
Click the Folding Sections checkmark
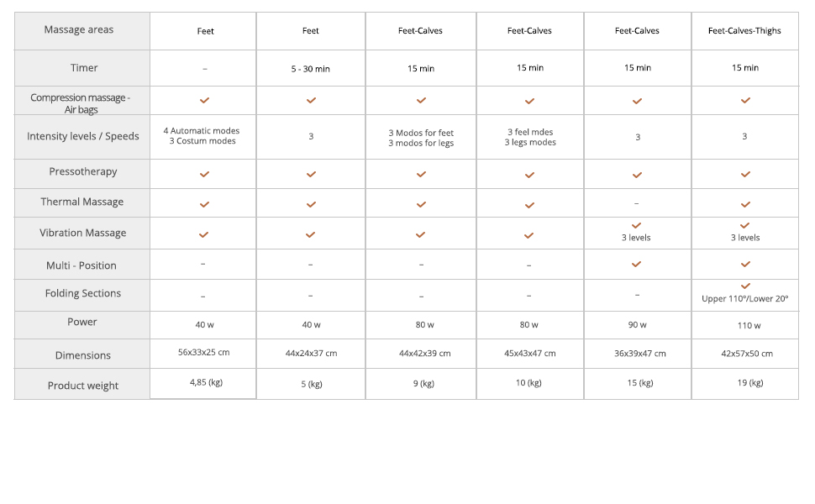point(745,286)
